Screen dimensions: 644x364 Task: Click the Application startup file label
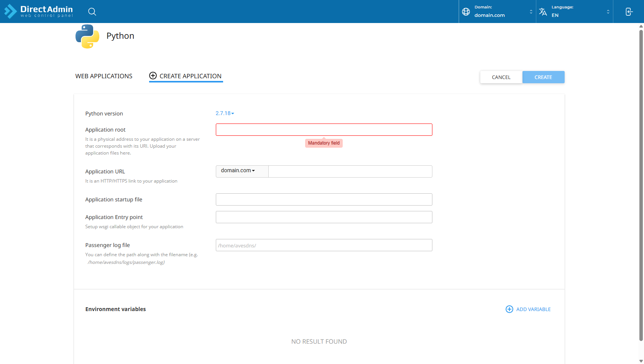tap(114, 199)
